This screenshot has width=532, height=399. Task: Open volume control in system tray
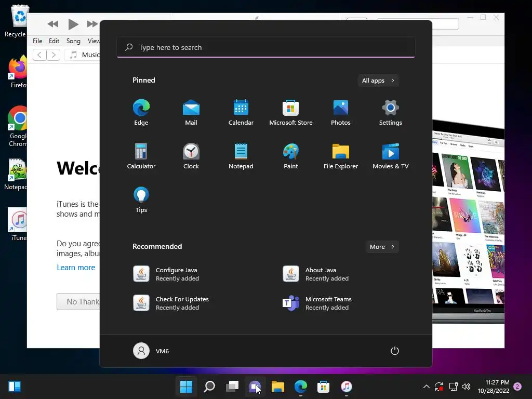[466, 387]
